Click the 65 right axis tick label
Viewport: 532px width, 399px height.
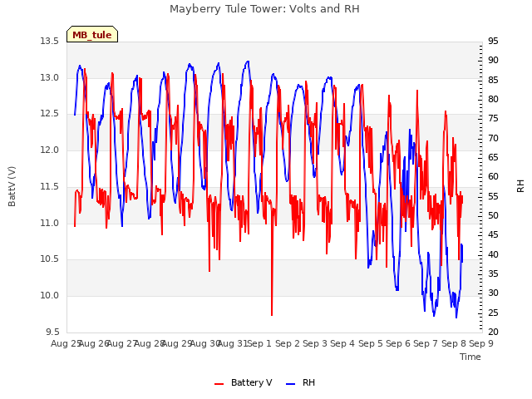click(493, 157)
